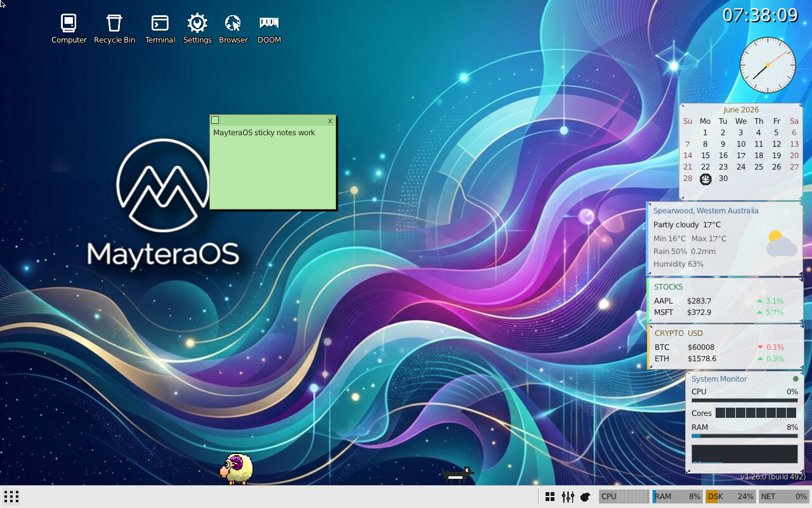The image size is (812, 508).
Task: Click the RAM 8% indicator in the taskbar
Action: point(678,497)
